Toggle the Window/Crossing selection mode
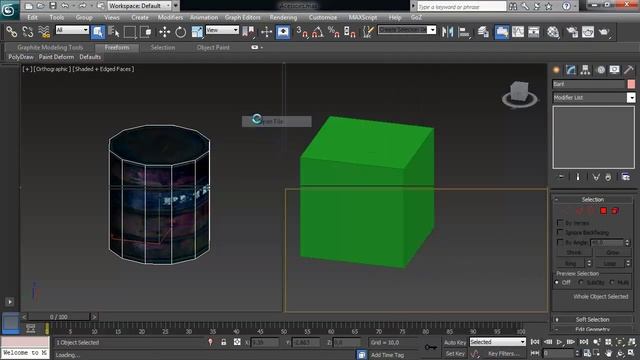640x360 pixels. click(146, 32)
